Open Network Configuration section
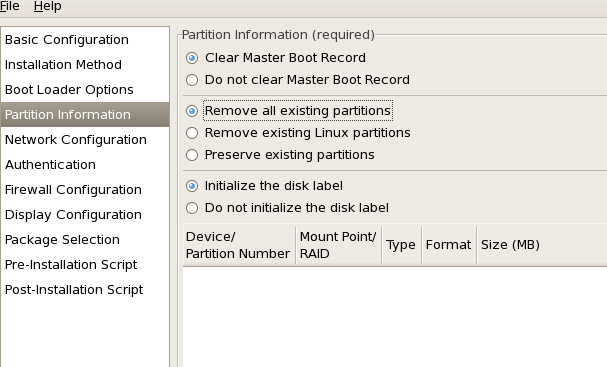Image resolution: width=607 pixels, height=367 pixels. tap(85, 140)
